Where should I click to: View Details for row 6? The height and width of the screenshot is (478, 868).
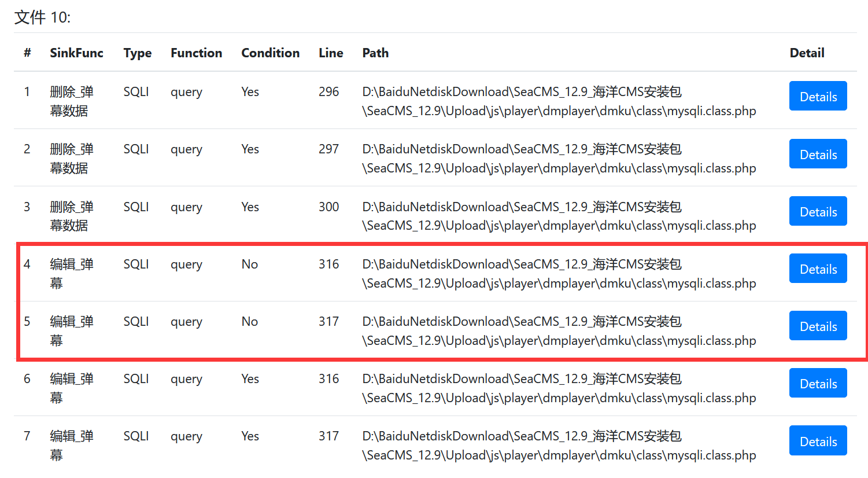[x=817, y=383]
